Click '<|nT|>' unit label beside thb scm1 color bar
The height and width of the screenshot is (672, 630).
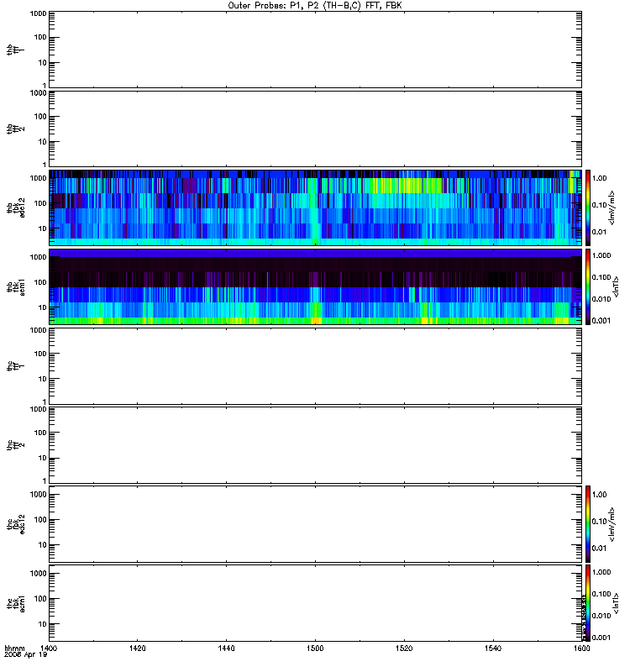click(x=617, y=287)
